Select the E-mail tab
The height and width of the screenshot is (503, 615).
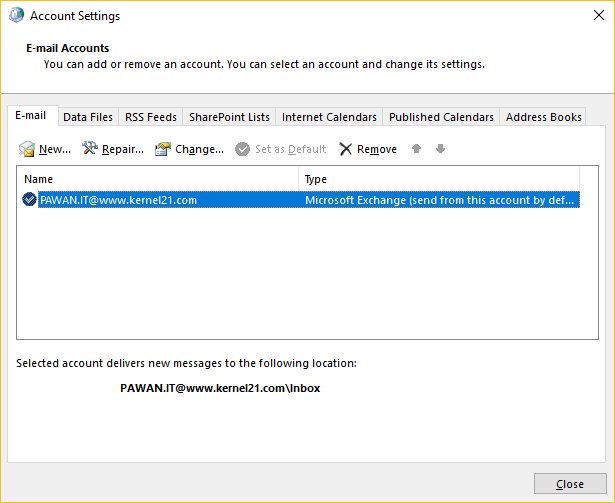tap(31, 115)
